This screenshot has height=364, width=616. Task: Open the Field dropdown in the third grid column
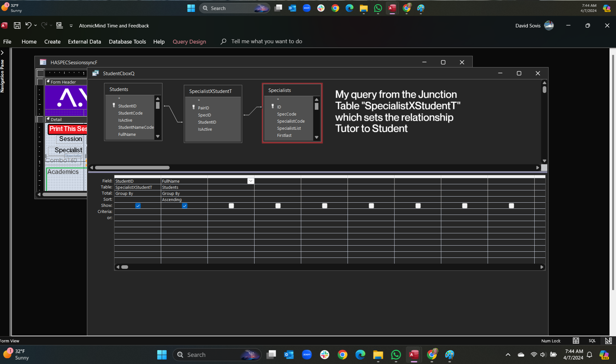[250, 181]
